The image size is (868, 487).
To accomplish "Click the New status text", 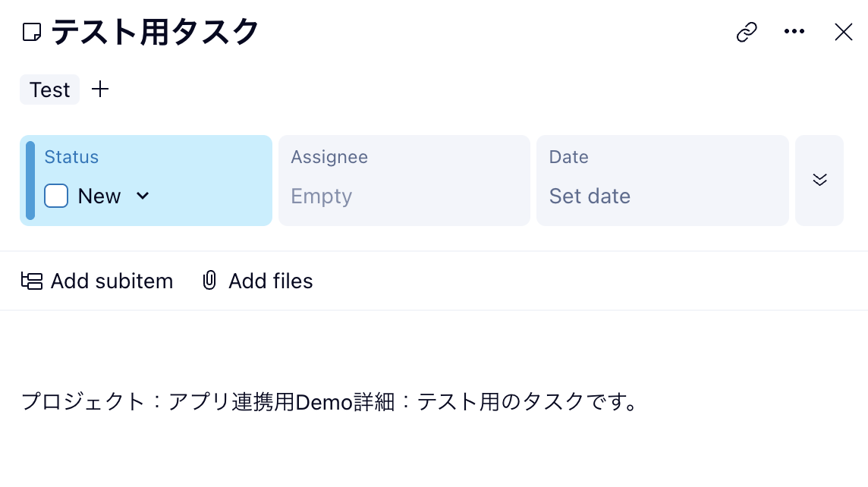I will pos(99,196).
